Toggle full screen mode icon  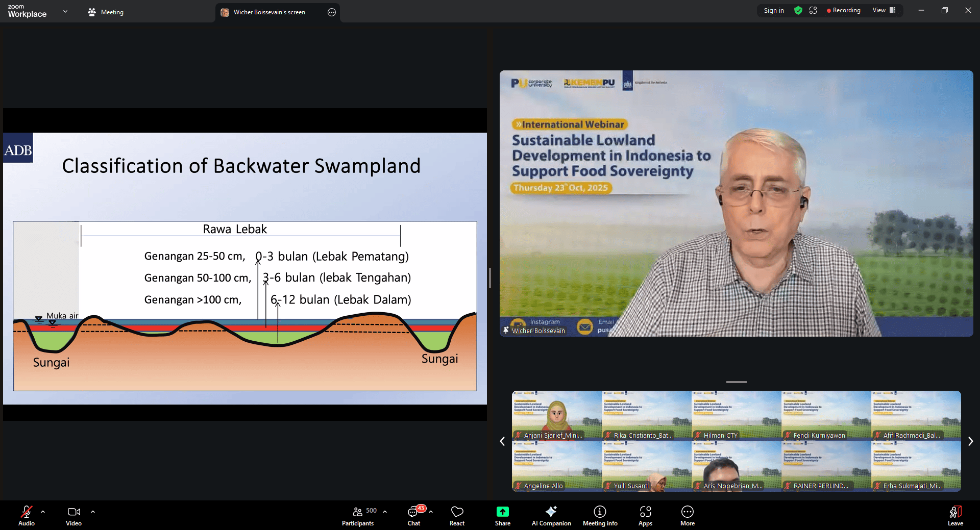click(813, 10)
